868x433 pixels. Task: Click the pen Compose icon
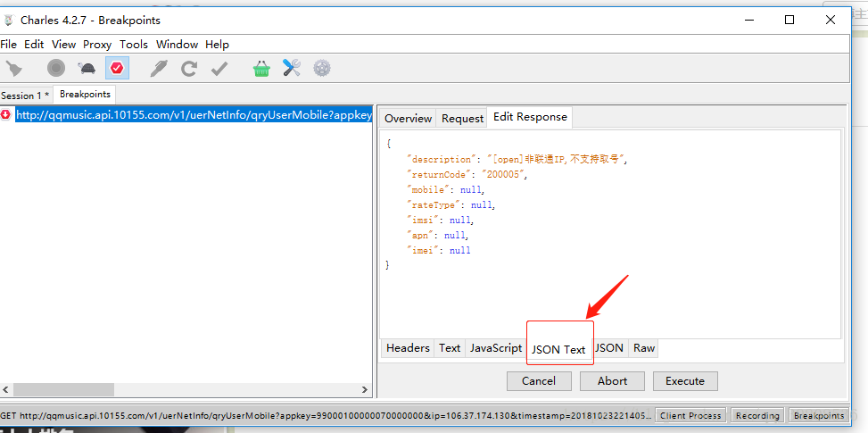pos(158,68)
